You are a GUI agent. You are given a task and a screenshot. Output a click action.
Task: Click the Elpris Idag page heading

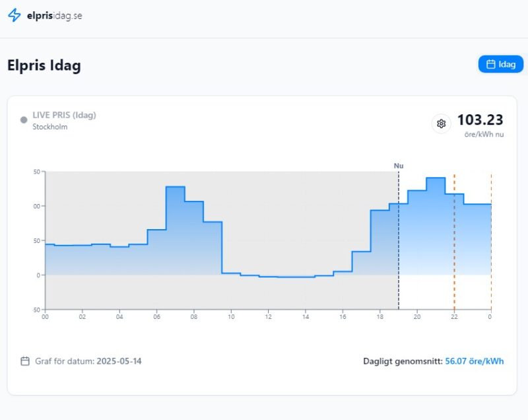click(44, 65)
